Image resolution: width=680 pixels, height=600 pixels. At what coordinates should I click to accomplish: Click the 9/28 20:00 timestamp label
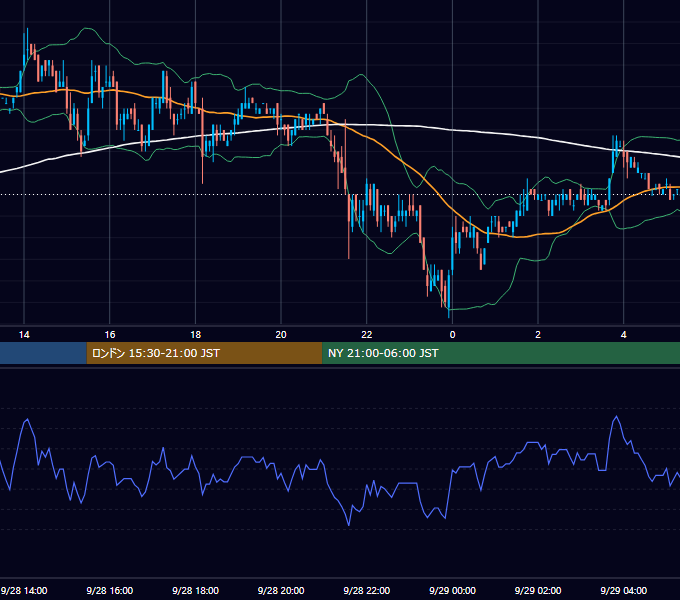pos(281,590)
